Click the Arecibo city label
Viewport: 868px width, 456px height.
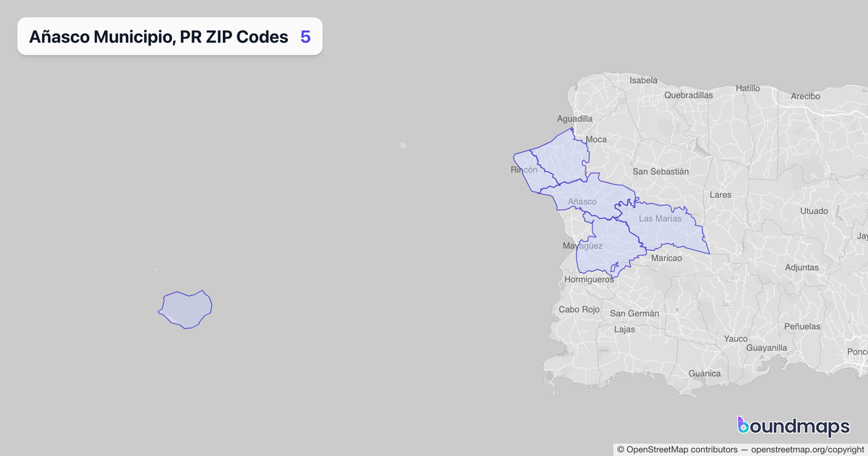coord(805,96)
